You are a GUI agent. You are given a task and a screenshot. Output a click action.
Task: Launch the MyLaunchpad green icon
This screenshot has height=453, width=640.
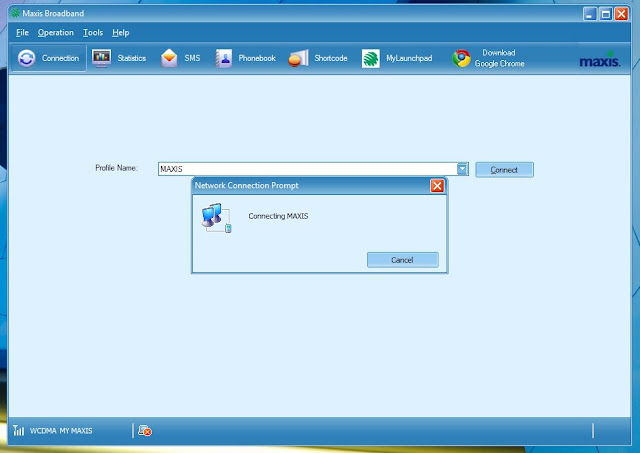(371, 58)
